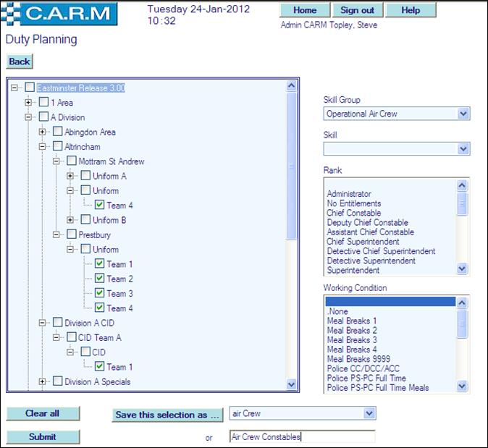Click the Air Crew Constables text field
The width and height of the screenshot is (488, 448).
click(x=302, y=436)
